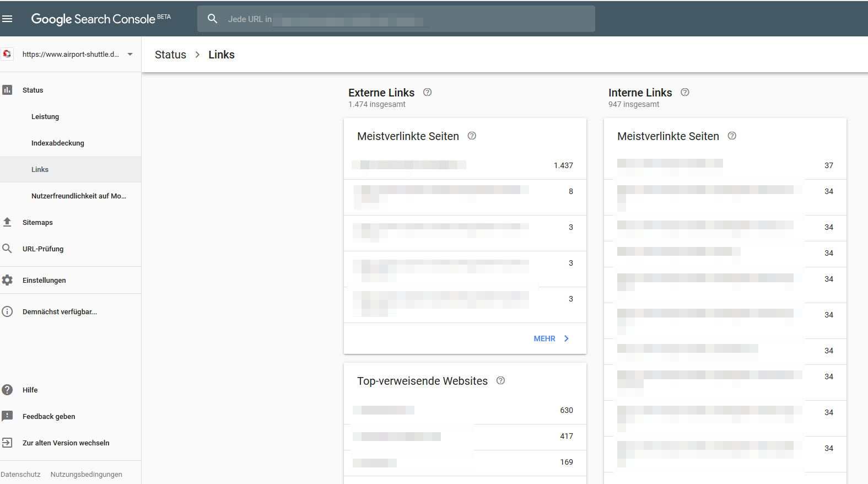Select internal page row with 37 links
Viewport: 868px width, 484px height.
pos(725,165)
